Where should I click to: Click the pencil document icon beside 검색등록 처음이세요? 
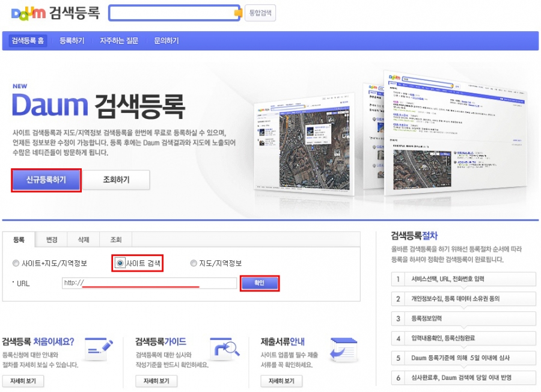click(x=99, y=348)
